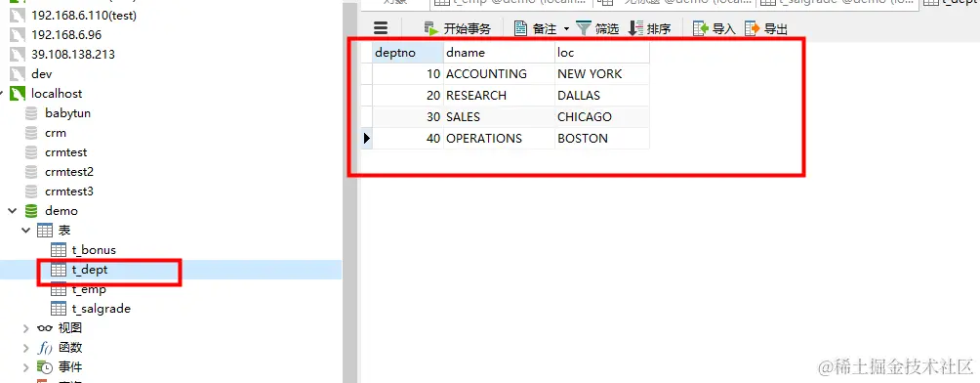Collapse the demo database node
This screenshot has width=980, height=383.
pyautogui.click(x=12, y=211)
